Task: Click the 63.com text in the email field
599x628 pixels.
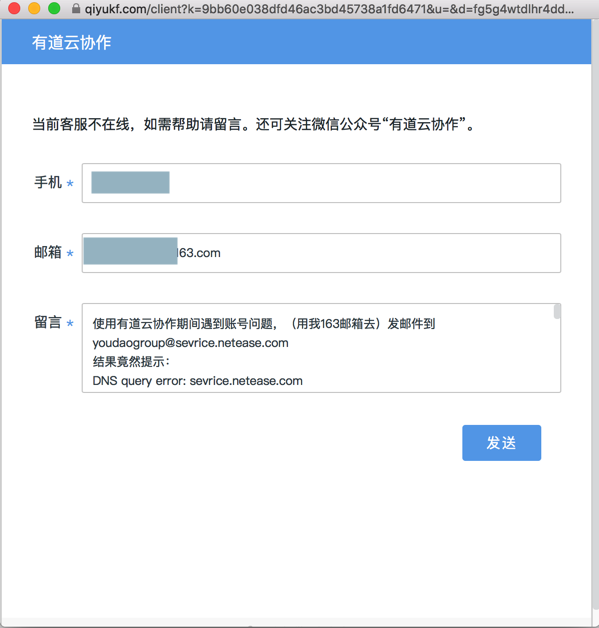Action: (x=199, y=253)
